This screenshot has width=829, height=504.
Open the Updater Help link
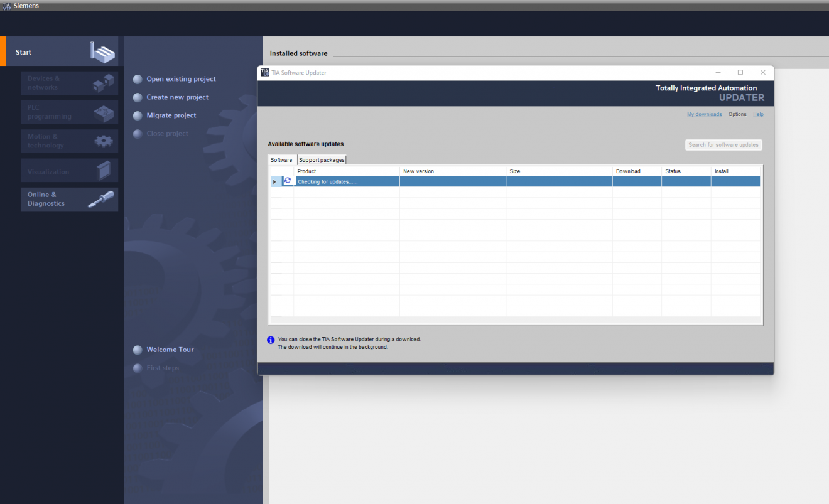pos(758,114)
